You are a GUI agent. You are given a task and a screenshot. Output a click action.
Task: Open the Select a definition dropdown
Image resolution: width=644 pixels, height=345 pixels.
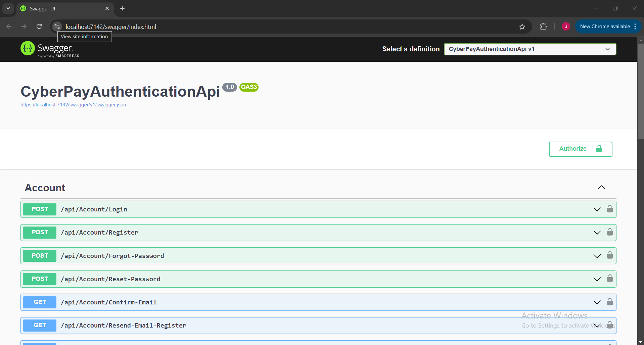tap(530, 49)
